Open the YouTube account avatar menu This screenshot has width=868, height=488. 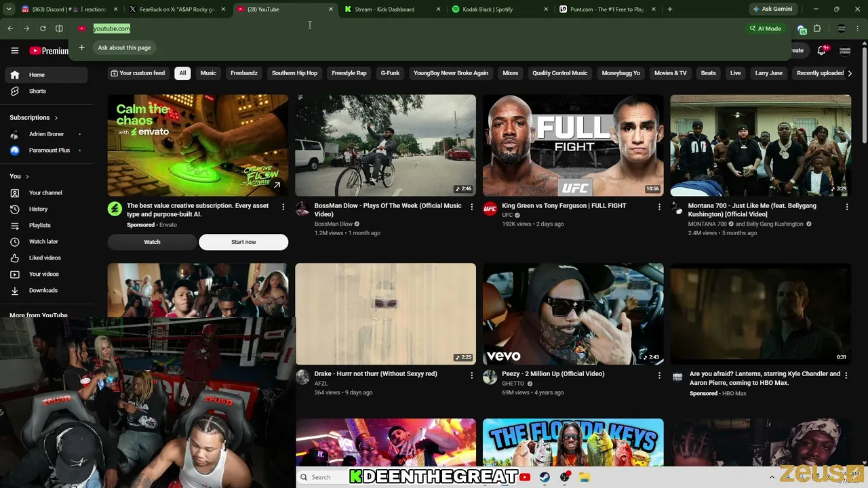845,50
